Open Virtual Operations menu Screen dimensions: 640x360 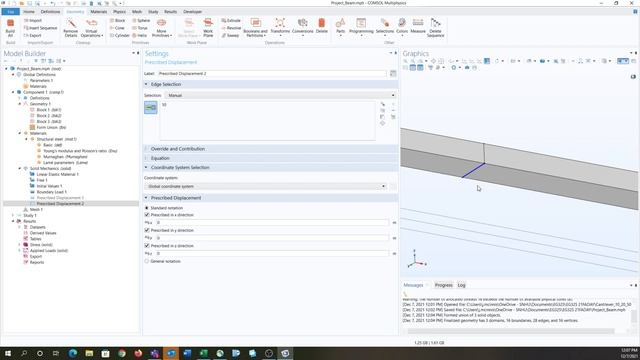coord(91,27)
